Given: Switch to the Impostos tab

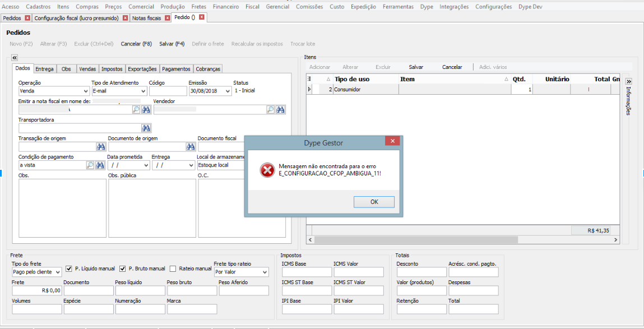Looking at the screenshot, I should (x=112, y=69).
